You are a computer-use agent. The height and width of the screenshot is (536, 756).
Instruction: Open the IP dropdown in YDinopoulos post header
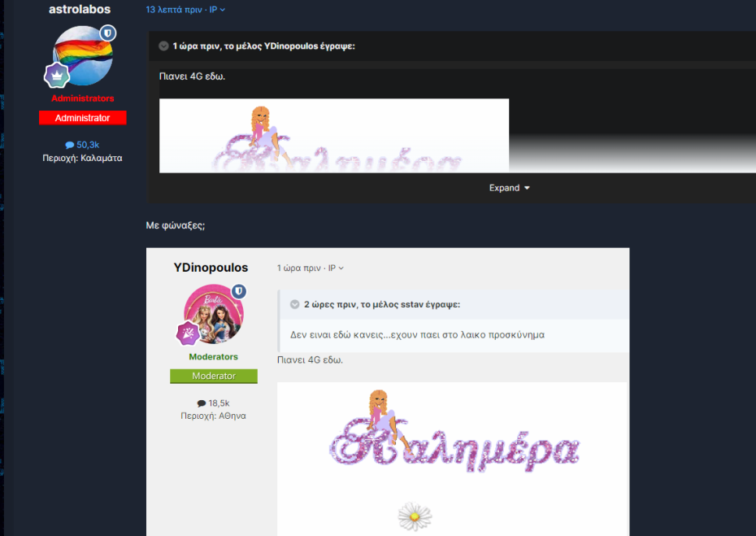[x=334, y=267]
